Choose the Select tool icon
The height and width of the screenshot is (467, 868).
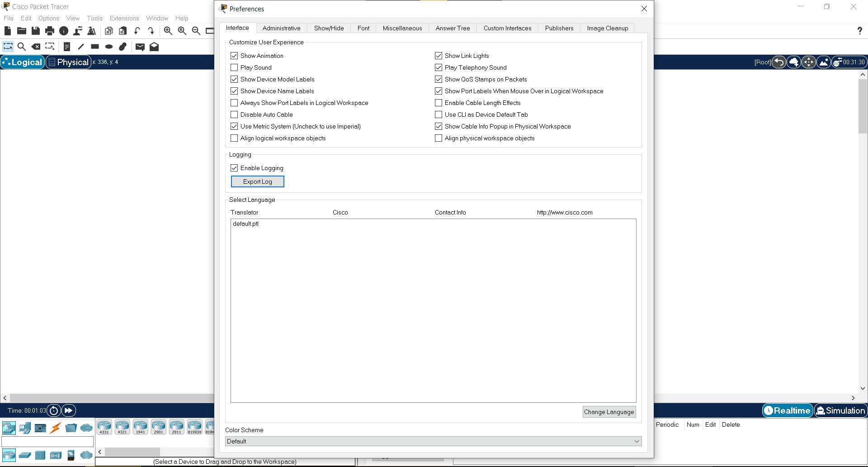coord(8,47)
